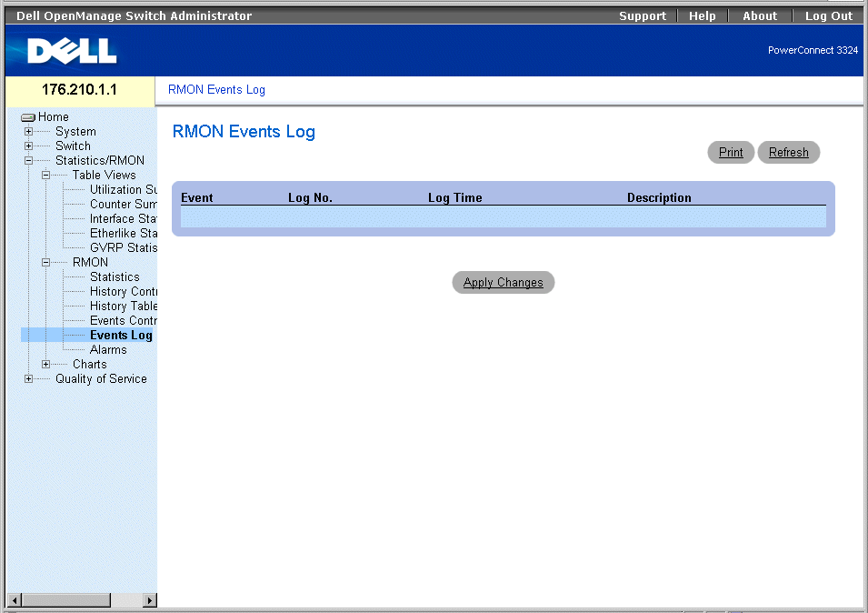Open RMON Statistics tree item
The image size is (868, 613).
click(115, 276)
